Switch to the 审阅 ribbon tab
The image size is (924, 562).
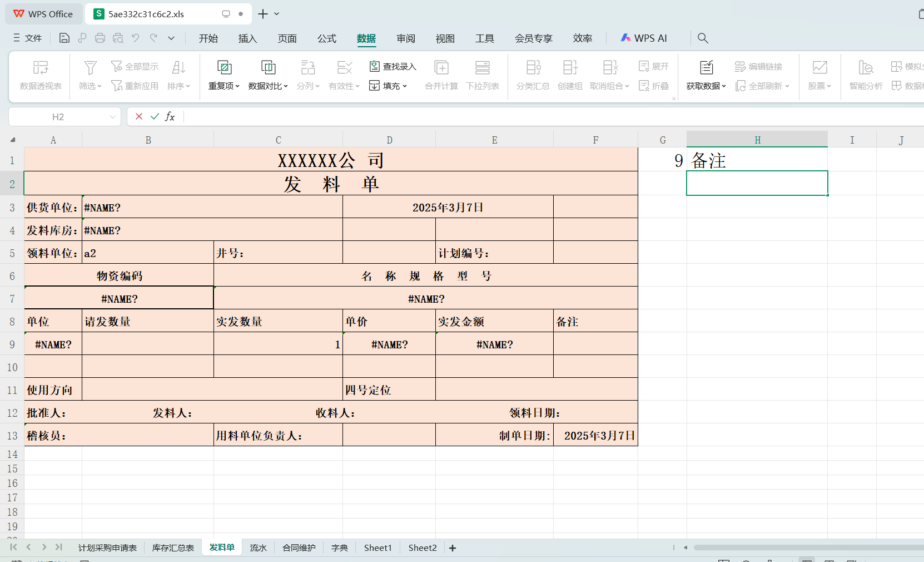tap(406, 38)
